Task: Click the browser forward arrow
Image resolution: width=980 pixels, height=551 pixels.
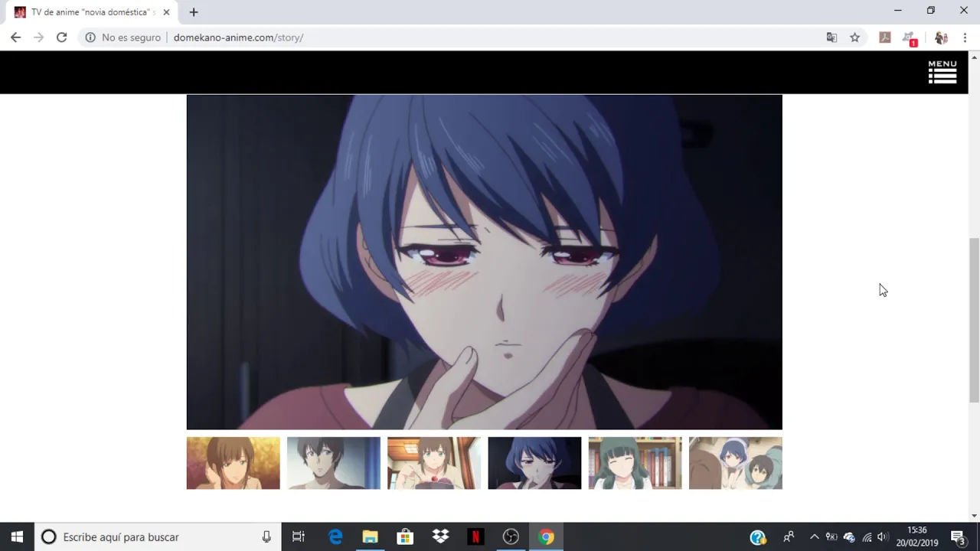Action: [x=38, y=37]
